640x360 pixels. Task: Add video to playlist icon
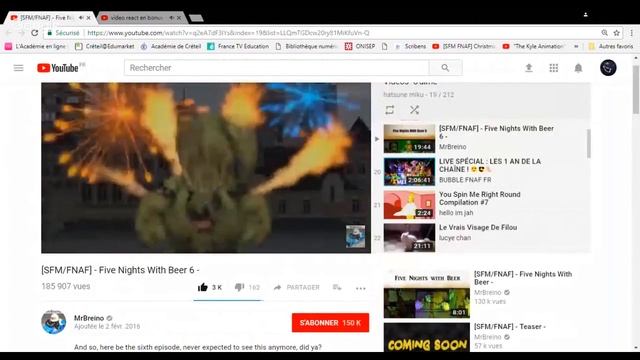(x=337, y=287)
